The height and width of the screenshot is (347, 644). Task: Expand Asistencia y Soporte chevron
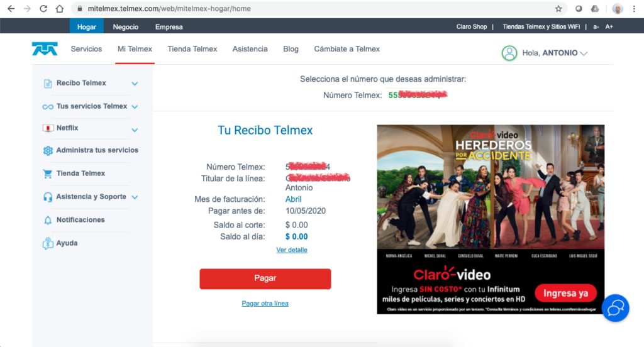135,197
